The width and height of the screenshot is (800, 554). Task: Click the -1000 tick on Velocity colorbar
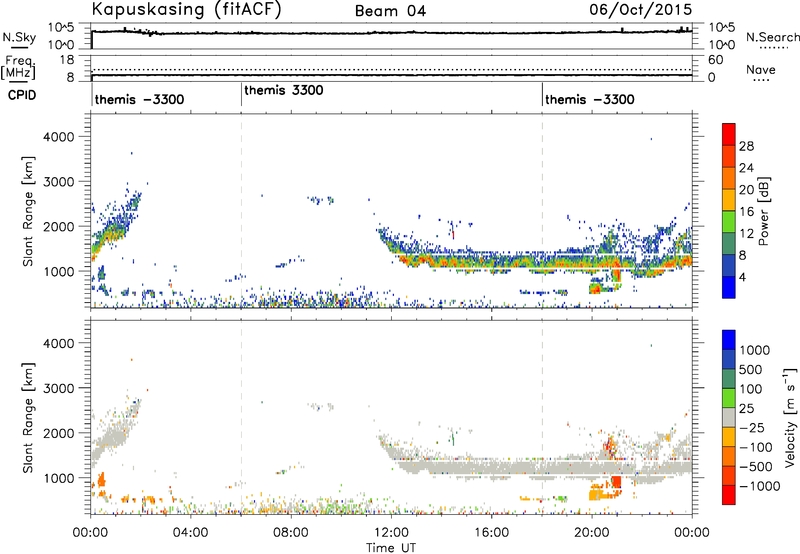(760, 486)
